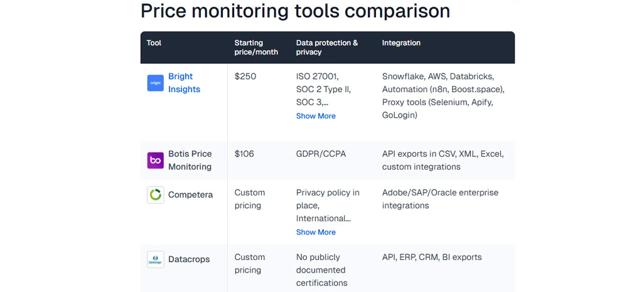Click API exports in CSV, XML, Excel text
Image resolution: width=644 pixels, height=292 pixels.
(x=443, y=160)
